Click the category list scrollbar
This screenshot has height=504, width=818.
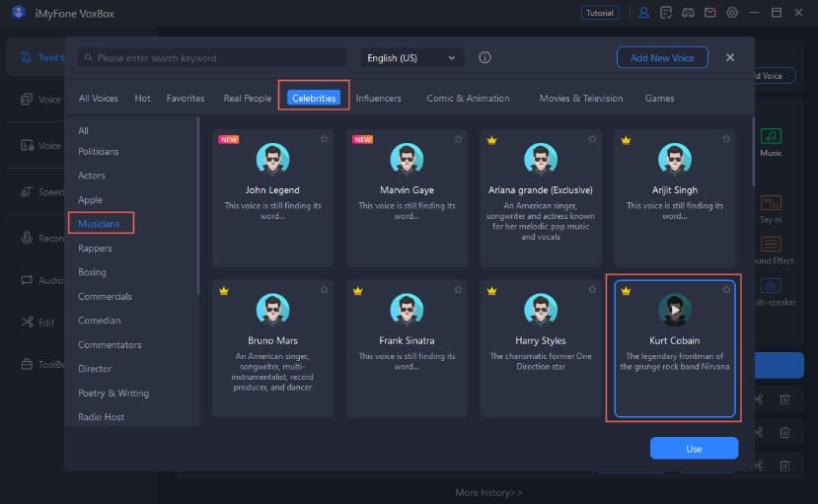(x=197, y=206)
